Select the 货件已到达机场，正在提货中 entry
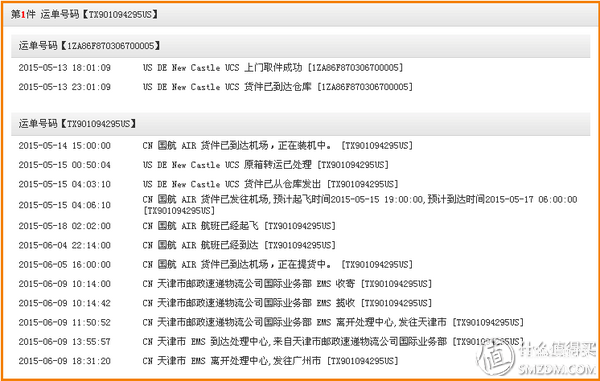600x381 pixels. click(x=278, y=264)
